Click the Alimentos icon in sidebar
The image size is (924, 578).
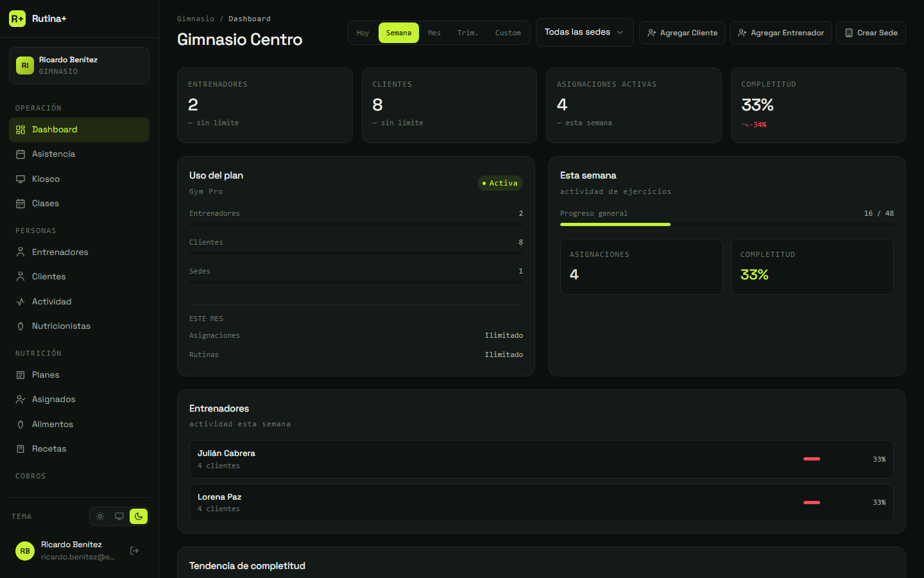[x=21, y=425]
